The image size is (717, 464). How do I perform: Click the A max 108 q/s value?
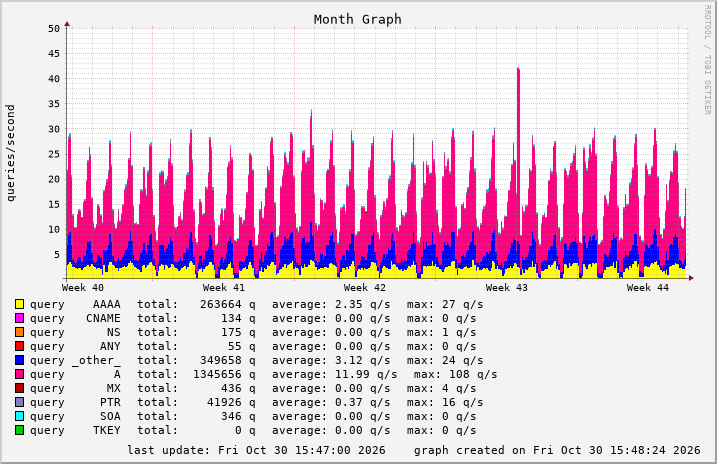pos(473,374)
